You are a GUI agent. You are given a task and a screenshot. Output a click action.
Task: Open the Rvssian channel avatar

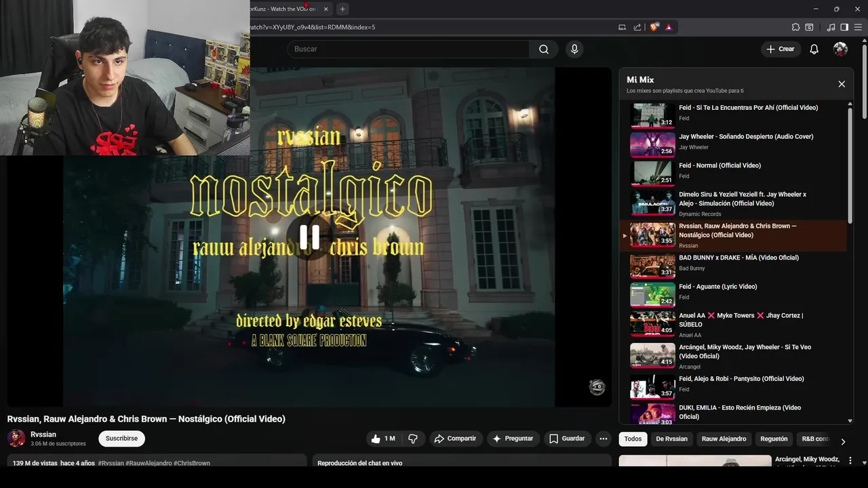point(16,438)
